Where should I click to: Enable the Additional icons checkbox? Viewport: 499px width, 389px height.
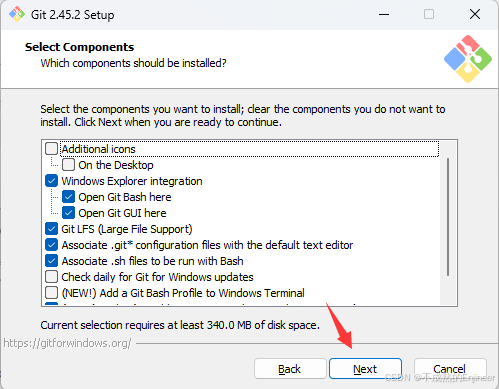click(51, 149)
